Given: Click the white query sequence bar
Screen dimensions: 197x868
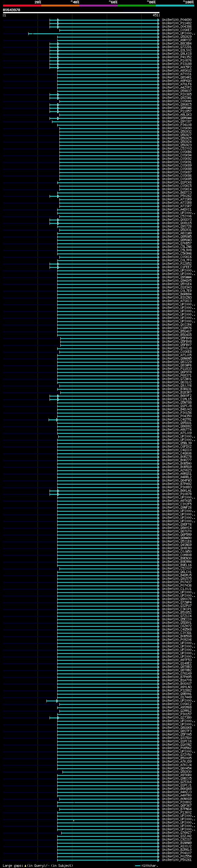Looking at the screenshot, I should point(81,12).
